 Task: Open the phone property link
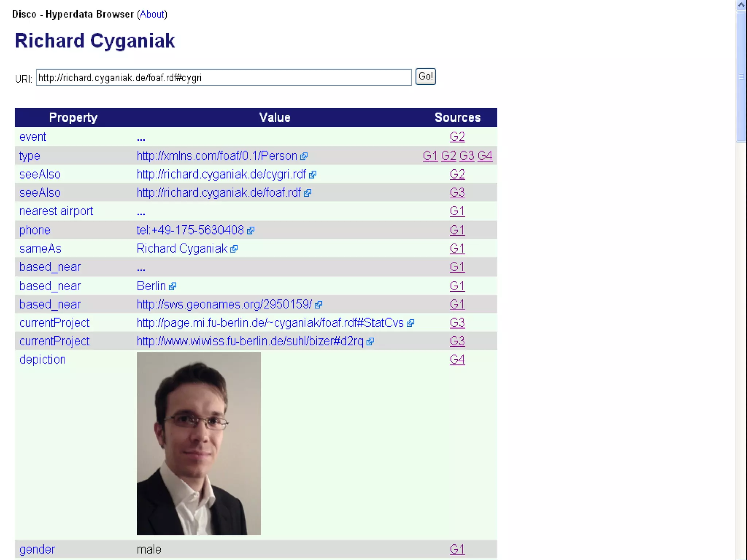[x=35, y=230]
